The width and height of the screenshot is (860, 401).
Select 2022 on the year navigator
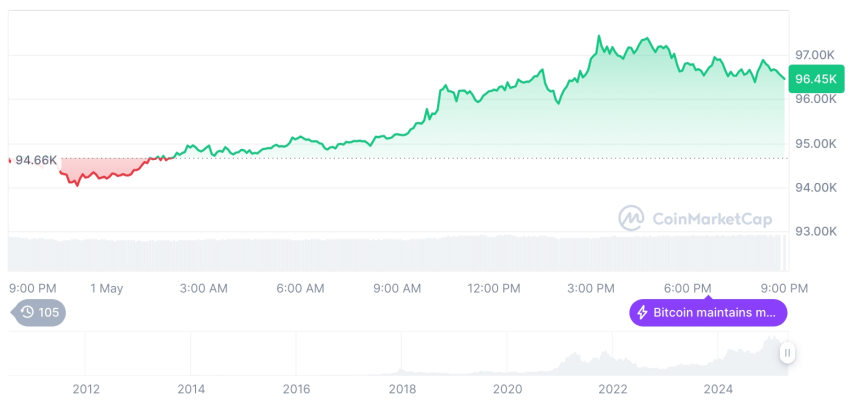tap(612, 389)
